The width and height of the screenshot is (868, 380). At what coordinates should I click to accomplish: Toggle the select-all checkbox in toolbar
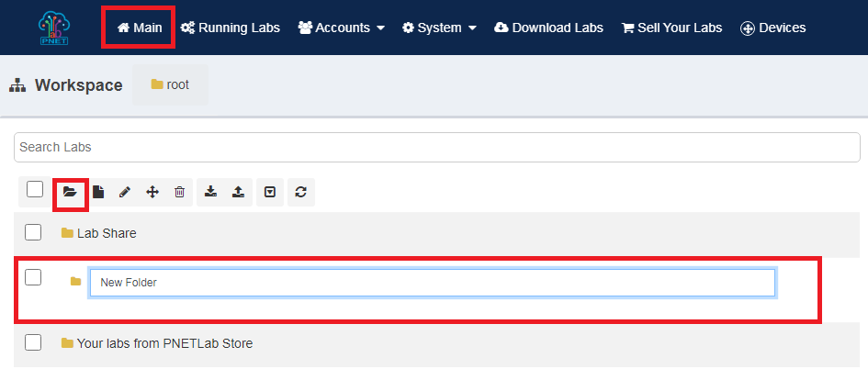(x=35, y=189)
